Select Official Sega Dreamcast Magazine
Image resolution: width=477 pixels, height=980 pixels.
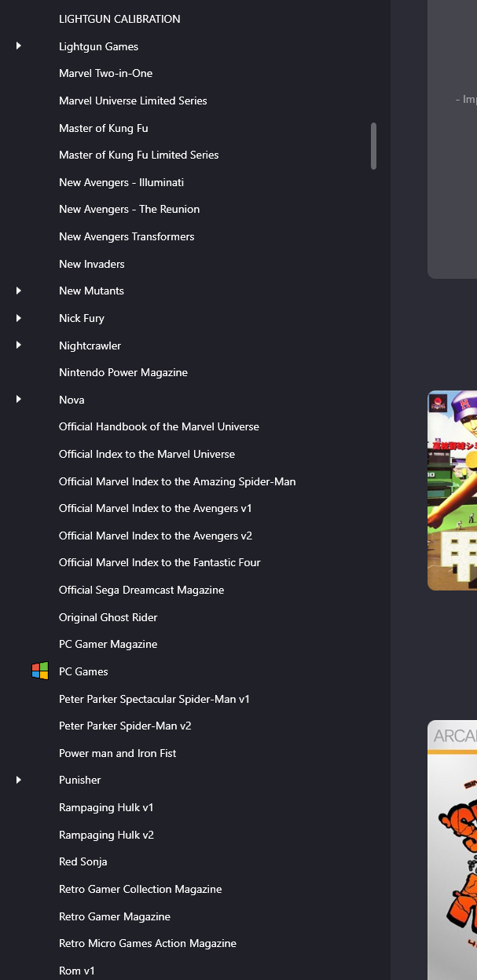141,590
